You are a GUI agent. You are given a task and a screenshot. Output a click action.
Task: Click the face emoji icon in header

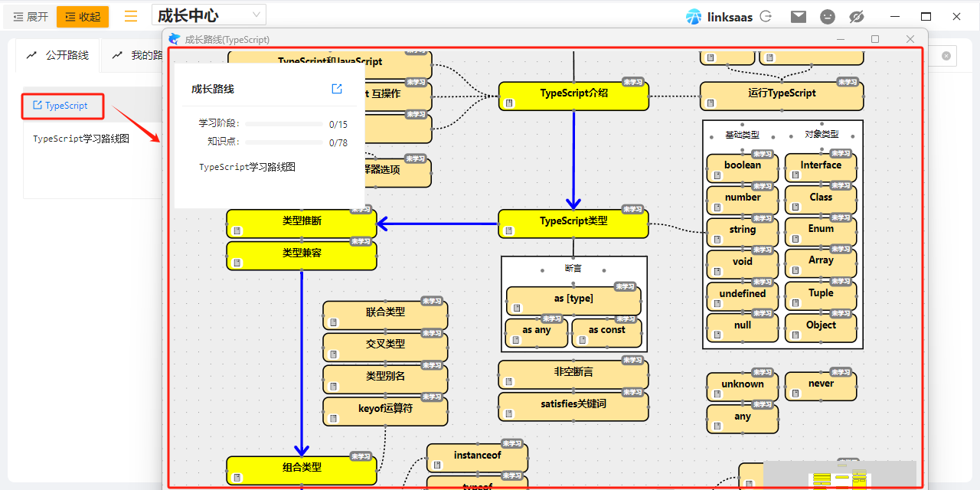[828, 16]
